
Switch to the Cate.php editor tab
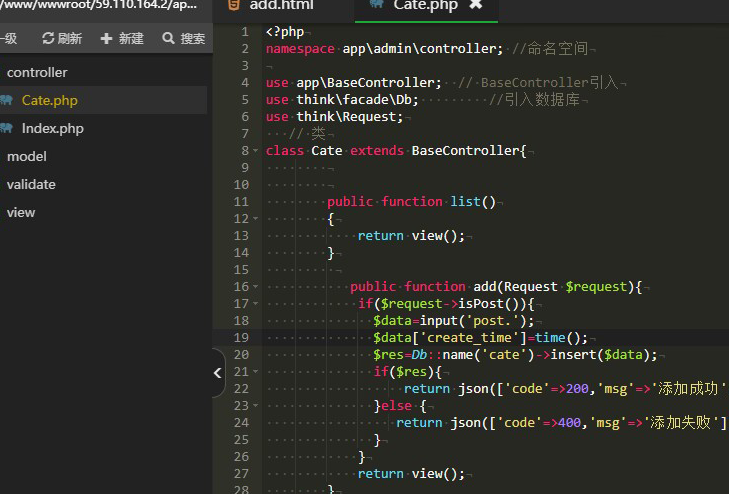425,6
